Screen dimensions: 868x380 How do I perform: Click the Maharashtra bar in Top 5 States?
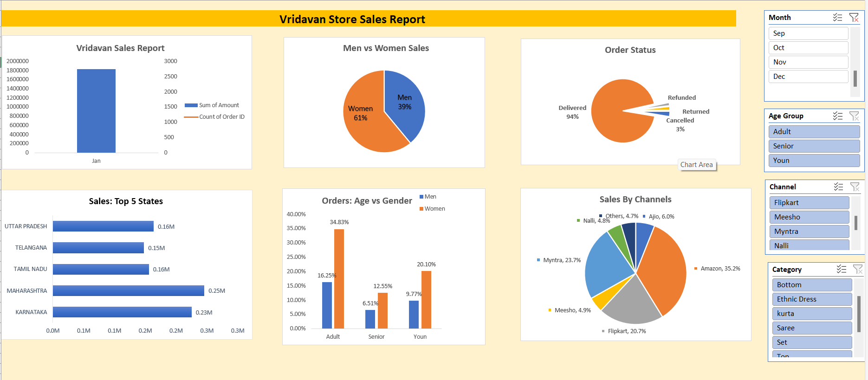click(128, 291)
